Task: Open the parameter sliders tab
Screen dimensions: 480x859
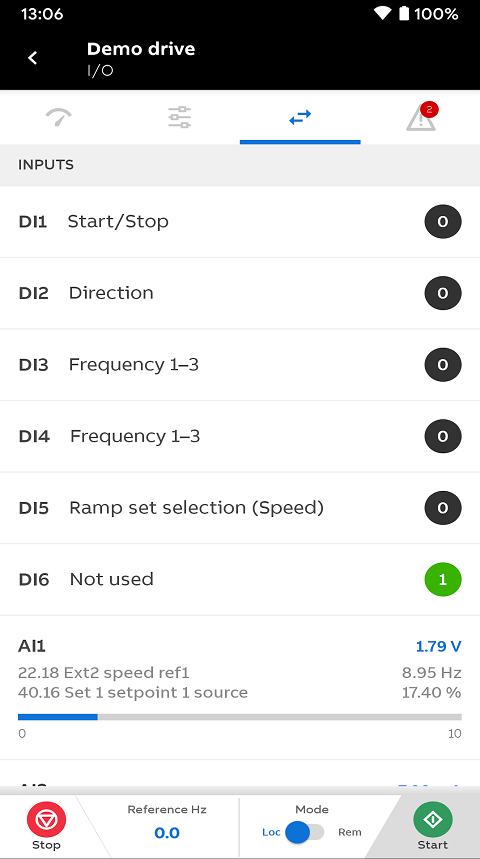Action: [x=180, y=117]
